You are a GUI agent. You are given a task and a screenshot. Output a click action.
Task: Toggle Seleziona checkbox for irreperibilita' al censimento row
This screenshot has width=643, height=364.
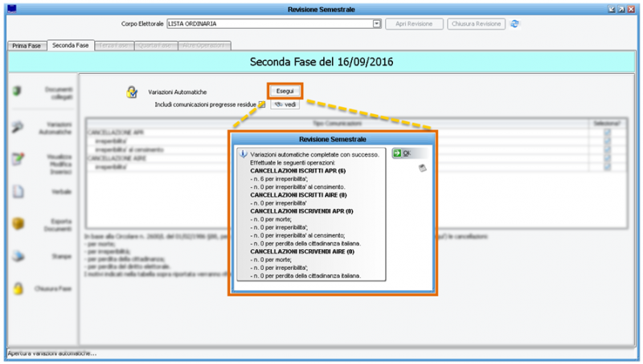pos(607,149)
